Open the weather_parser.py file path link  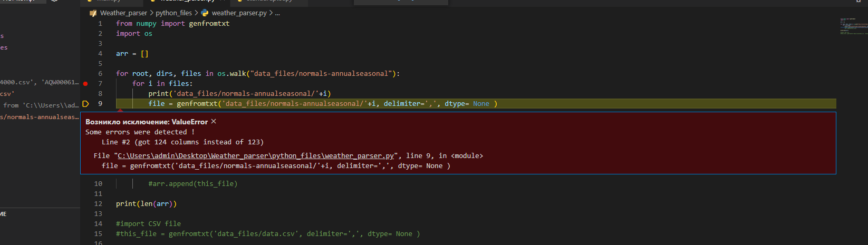(256, 156)
